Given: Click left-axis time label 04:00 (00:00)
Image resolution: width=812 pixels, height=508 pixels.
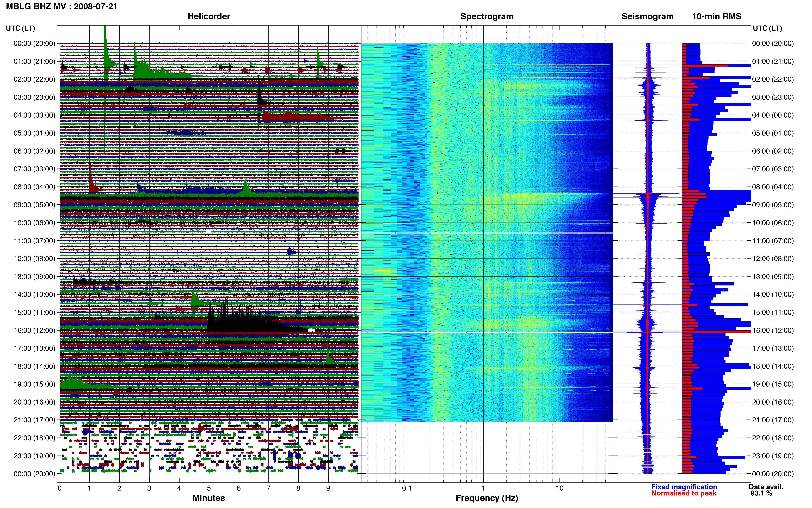Looking at the screenshot, I should [x=34, y=115].
